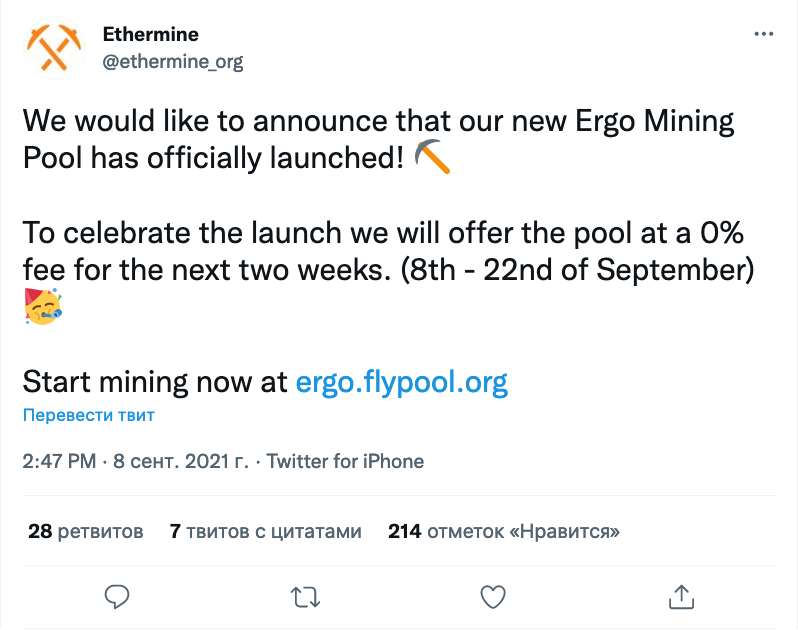This screenshot has height=630, width=798.
Task: Translate tweet via Перевести твит
Action: 89,415
